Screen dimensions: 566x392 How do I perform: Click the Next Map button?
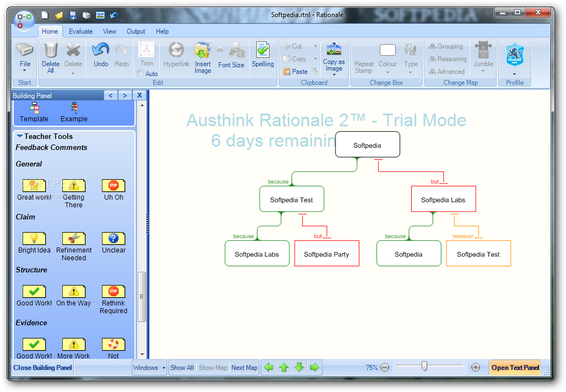[x=244, y=367]
